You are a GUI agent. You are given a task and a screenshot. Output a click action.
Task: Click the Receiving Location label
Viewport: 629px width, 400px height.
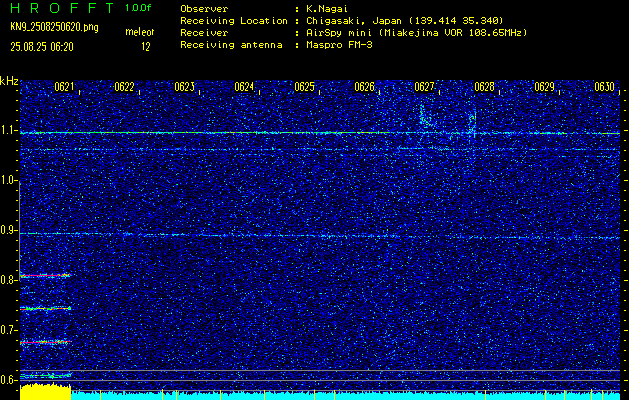(234, 20)
